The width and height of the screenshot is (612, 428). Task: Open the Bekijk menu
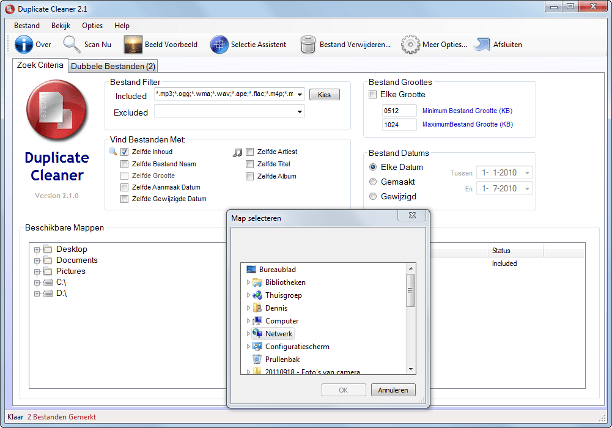60,25
